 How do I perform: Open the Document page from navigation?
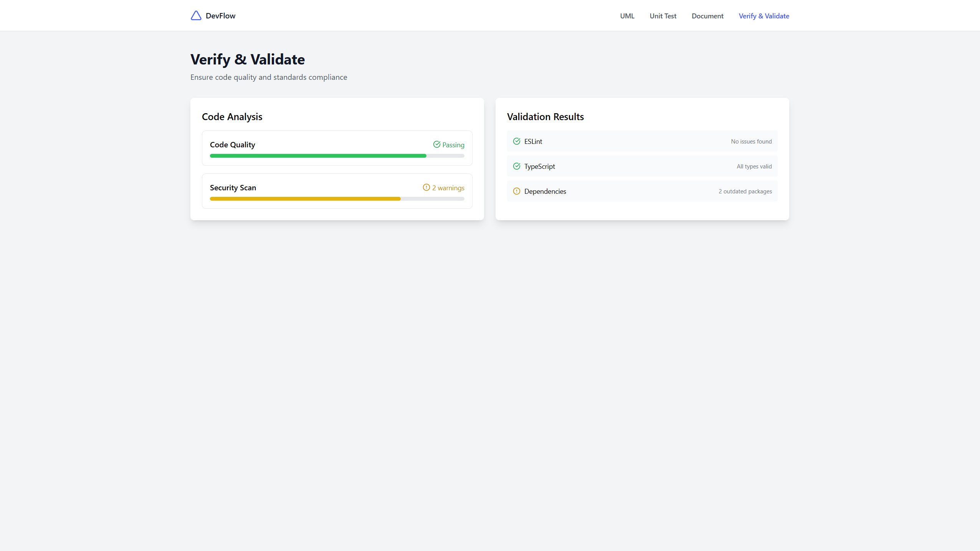[x=707, y=16]
